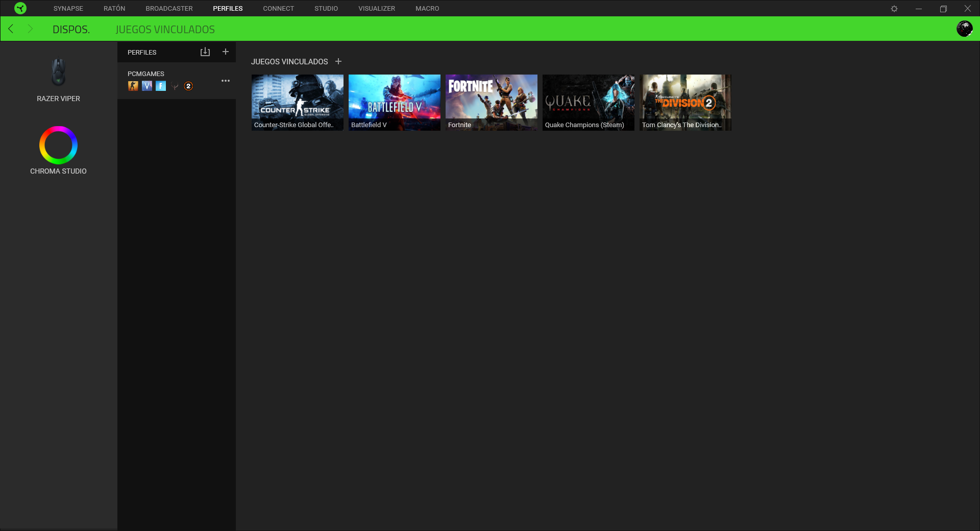The height and width of the screenshot is (531, 980).
Task: Open the STUDIO tab
Action: pos(326,9)
